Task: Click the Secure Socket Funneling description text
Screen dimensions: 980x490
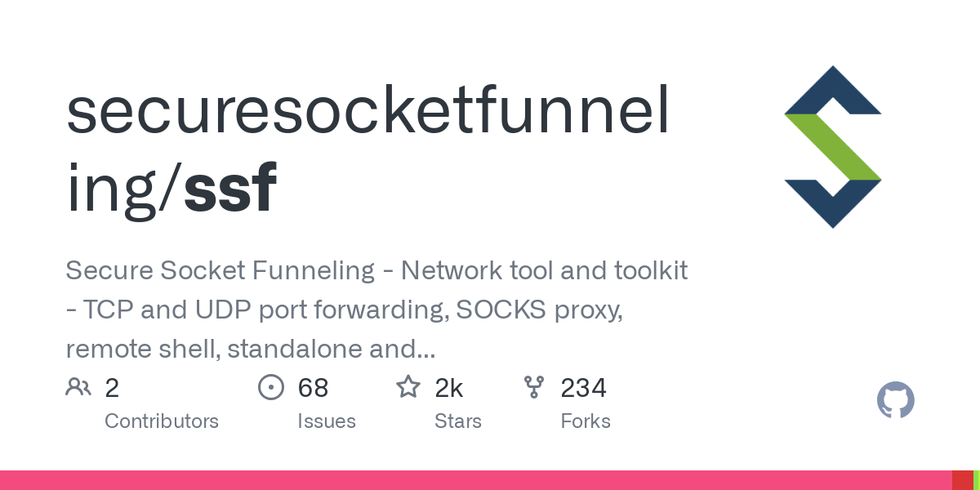Action: point(376,310)
